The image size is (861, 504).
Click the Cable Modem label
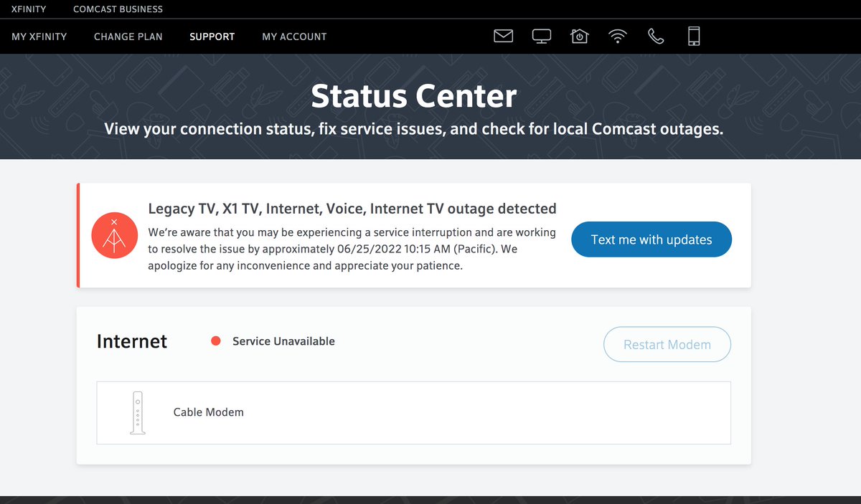(209, 412)
